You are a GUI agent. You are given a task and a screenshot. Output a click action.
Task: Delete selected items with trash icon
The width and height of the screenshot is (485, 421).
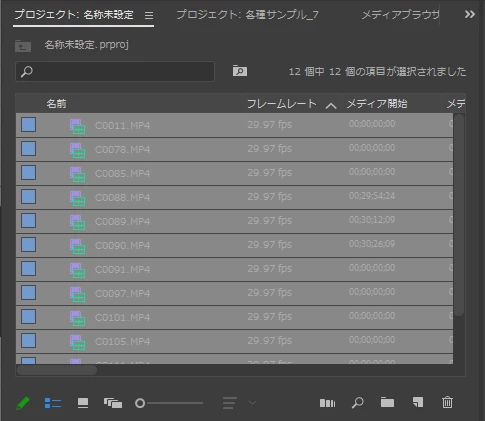tap(447, 402)
